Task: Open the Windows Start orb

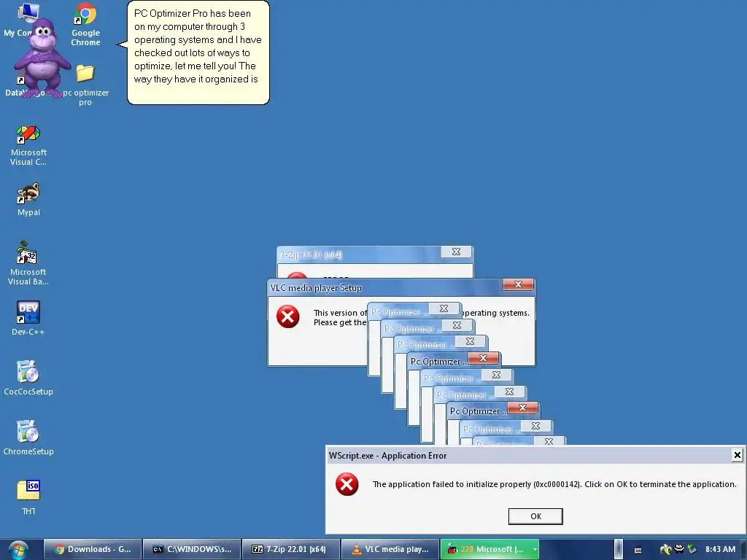Action: [x=18, y=550]
